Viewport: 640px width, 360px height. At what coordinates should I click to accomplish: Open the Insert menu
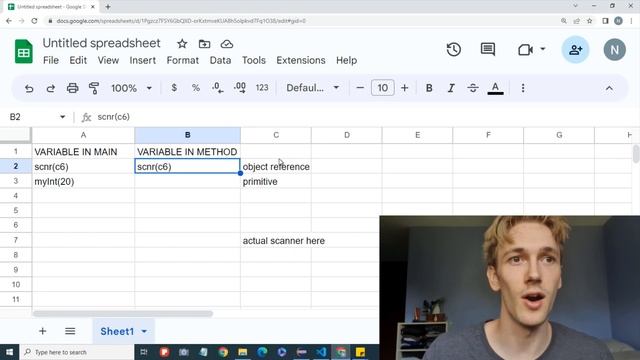[142, 60]
